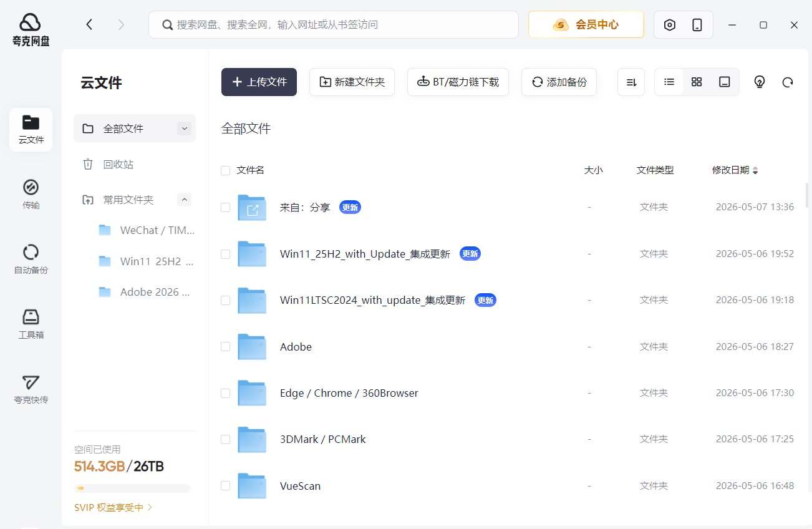The width and height of the screenshot is (812, 529).
Task: Check the 来自:分享 row checkbox
Action: [226, 208]
